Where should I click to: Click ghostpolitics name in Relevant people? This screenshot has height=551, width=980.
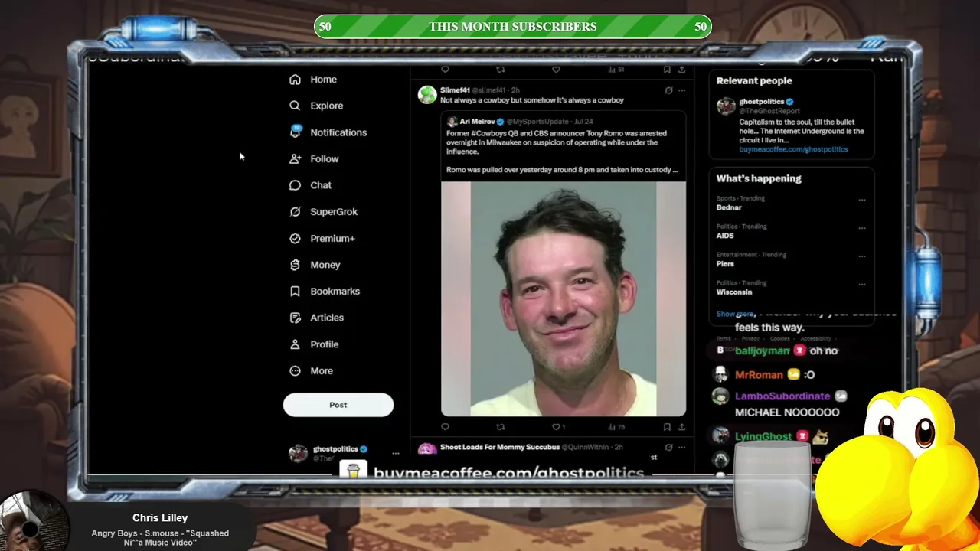click(761, 102)
